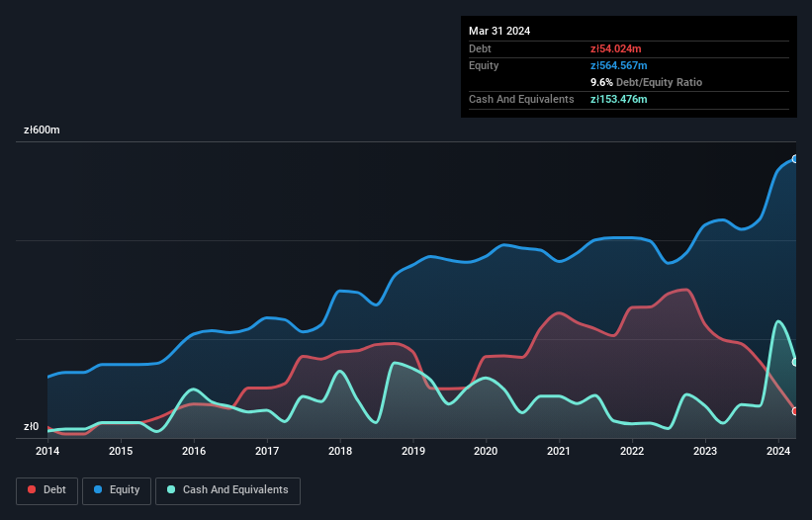Image resolution: width=812 pixels, height=520 pixels.
Task: Click the 2019 x-axis label
Action: tap(413, 451)
